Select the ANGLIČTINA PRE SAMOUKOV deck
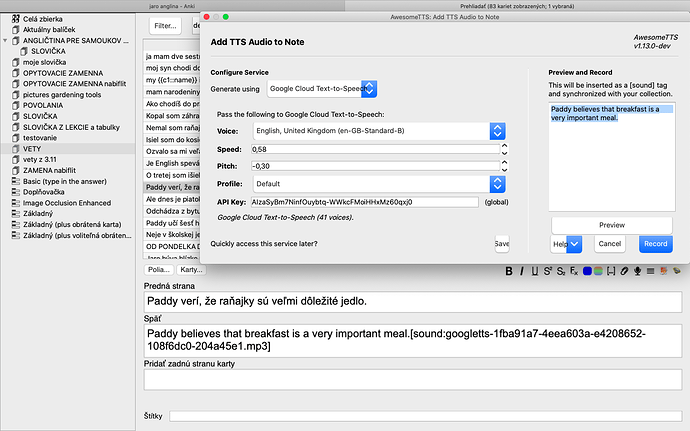The width and height of the screenshot is (690, 431). pyautogui.click(x=75, y=41)
